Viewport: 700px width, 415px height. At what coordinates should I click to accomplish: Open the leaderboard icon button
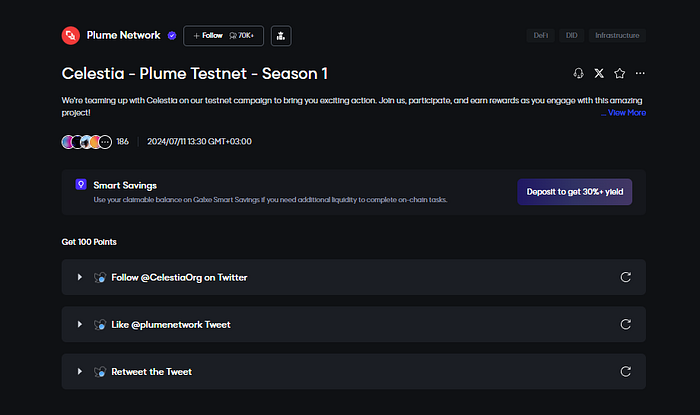click(281, 36)
